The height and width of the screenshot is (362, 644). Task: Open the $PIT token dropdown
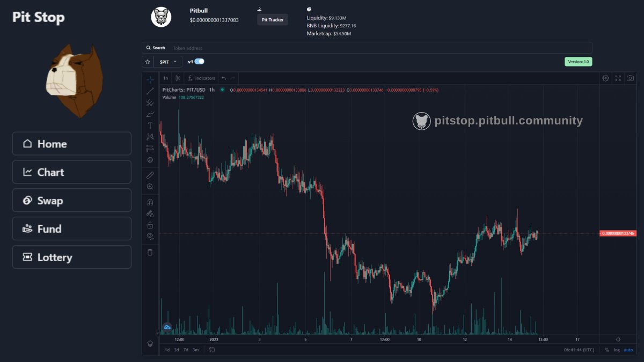click(168, 62)
